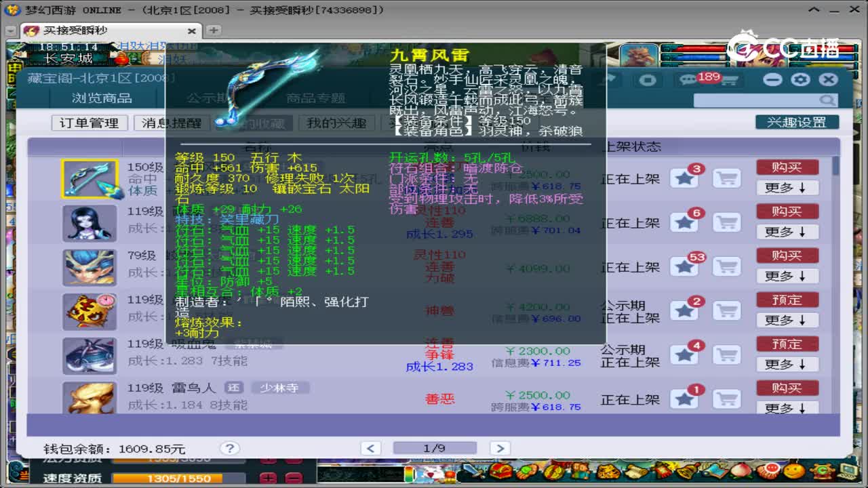
Task: Open the 150级 bow thumbnail
Action: pos(89,179)
